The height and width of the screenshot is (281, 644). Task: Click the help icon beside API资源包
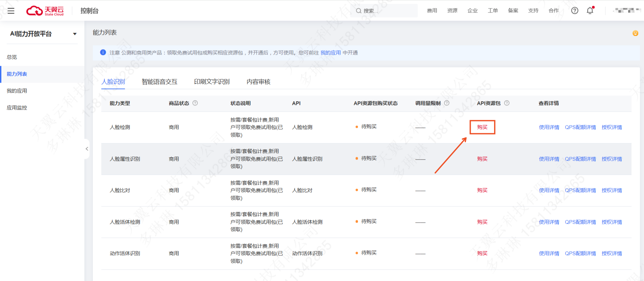click(x=507, y=103)
